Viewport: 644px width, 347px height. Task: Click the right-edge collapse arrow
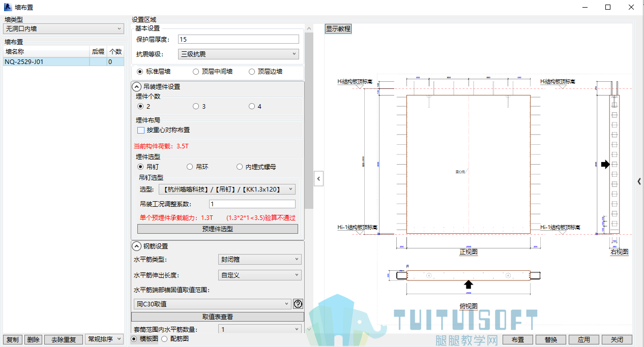point(639,181)
